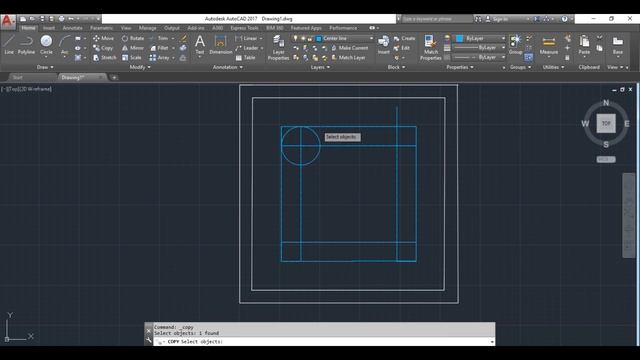This screenshot has width=640, height=360.
Task: Open the Manage ribbon tab
Action: (x=147, y=28)
